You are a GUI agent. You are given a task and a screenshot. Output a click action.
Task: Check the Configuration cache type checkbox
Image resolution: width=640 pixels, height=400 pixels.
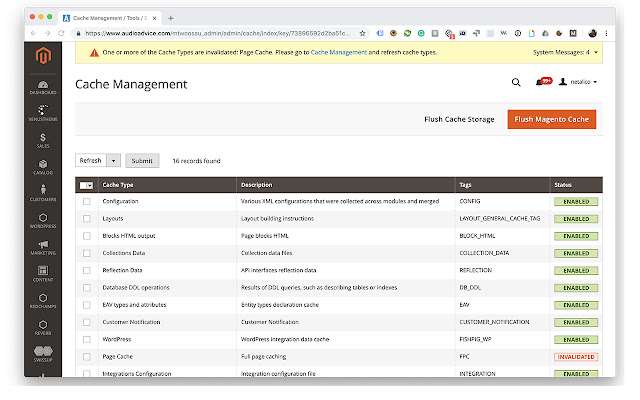(87, 202)
